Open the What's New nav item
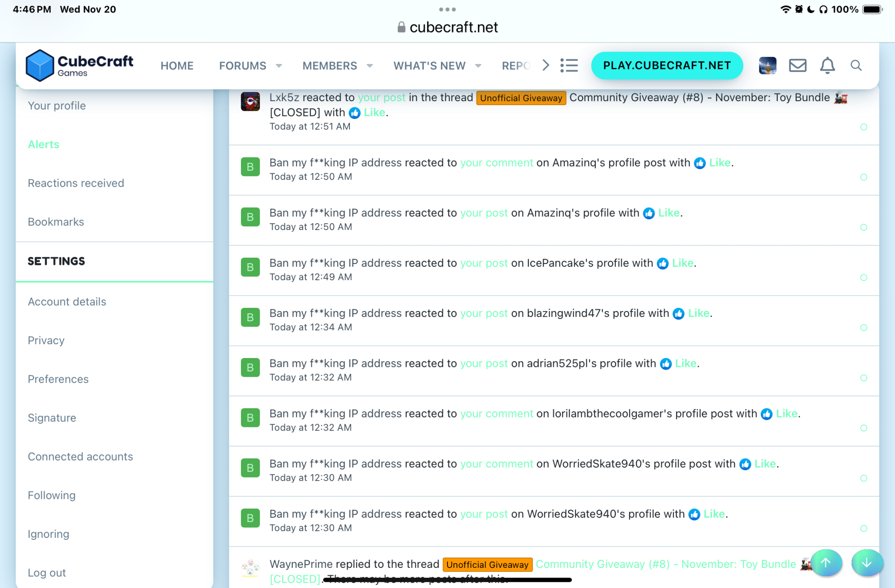Image resolution: width=895 pixels, height=588 pixels. click(x=430, y=66)
